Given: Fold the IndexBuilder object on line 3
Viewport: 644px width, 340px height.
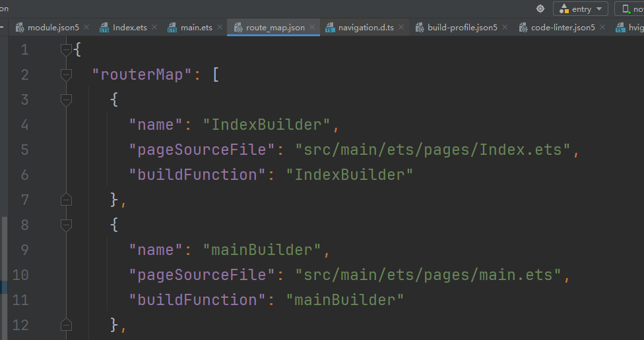Looking at the screenshot, I should click(x=66, y=99).
